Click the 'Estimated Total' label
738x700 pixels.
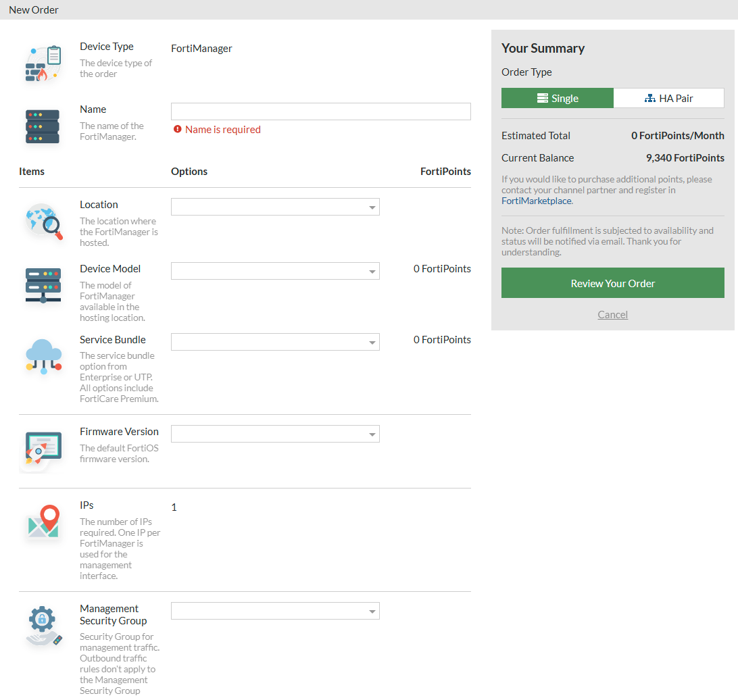point(536,136)
